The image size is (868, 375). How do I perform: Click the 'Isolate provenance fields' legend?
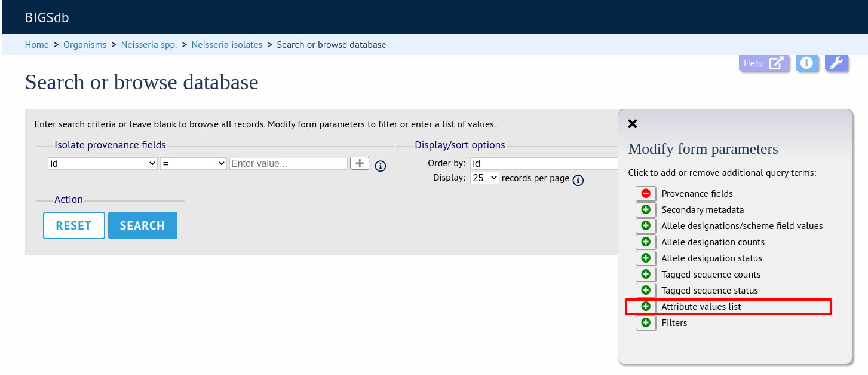(111, 145)
